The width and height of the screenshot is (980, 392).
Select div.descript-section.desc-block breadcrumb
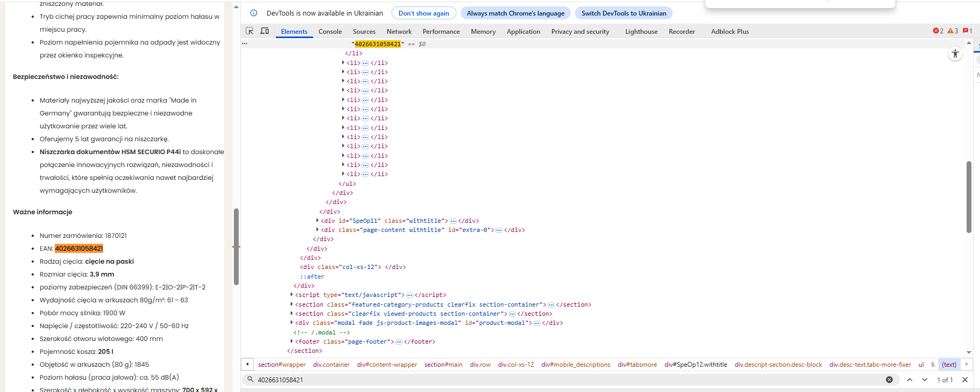(x=778, y=365)
